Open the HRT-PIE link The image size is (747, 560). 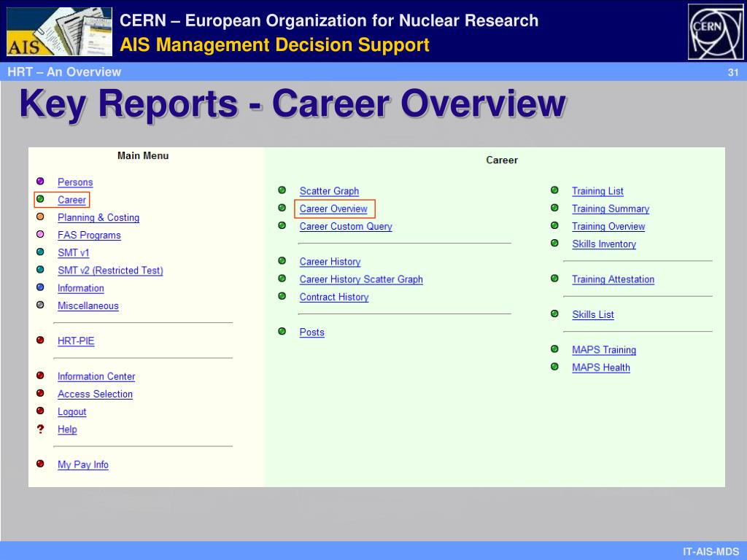76,341
